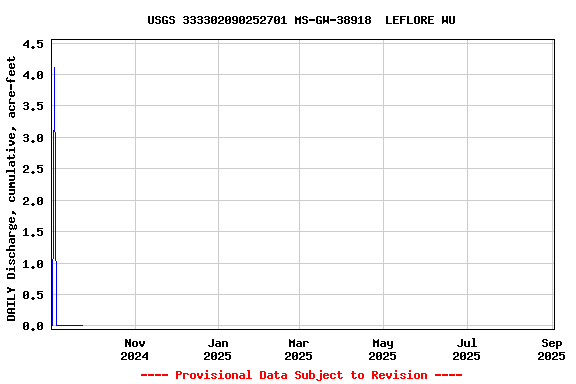576x384 pixels.
Task: Click the x-axis label 'Mar 2025'
Action: (299, 349)
